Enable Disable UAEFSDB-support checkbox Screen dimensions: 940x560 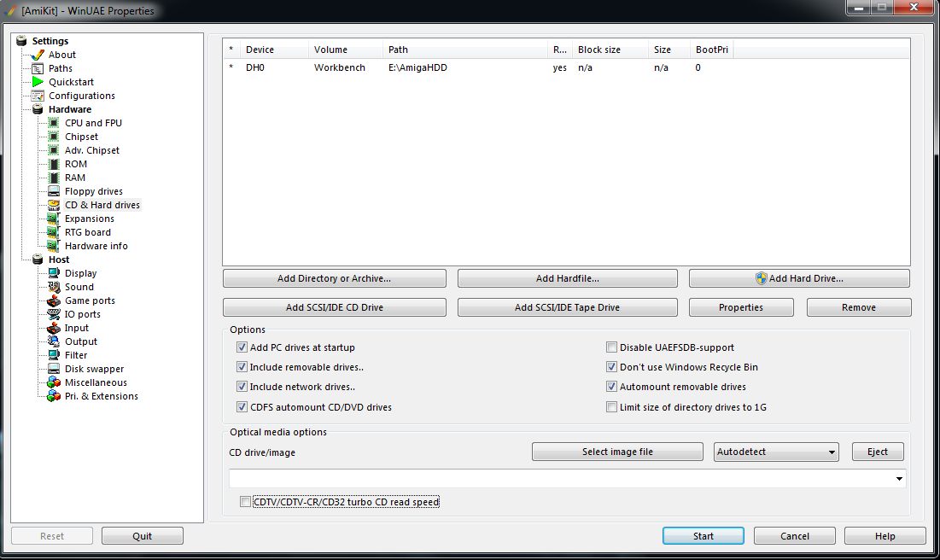pyautogui.click(x=611, y=347)
